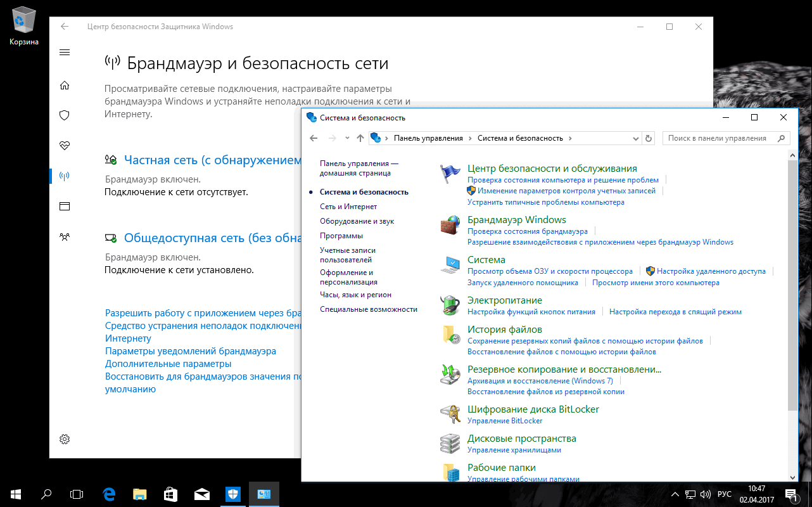Viewport: 812px width, 507px height.
Task: Open Частная сеть heading in Defender window
Action: coord(212,160)
